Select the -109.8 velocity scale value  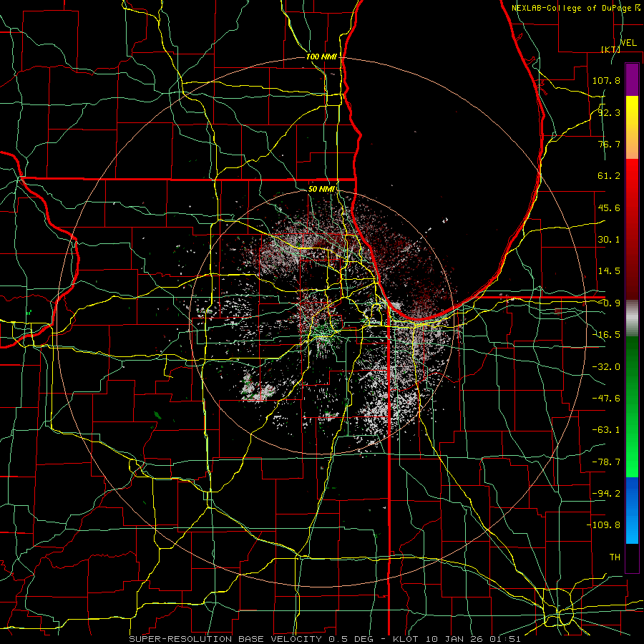[603, 525]
